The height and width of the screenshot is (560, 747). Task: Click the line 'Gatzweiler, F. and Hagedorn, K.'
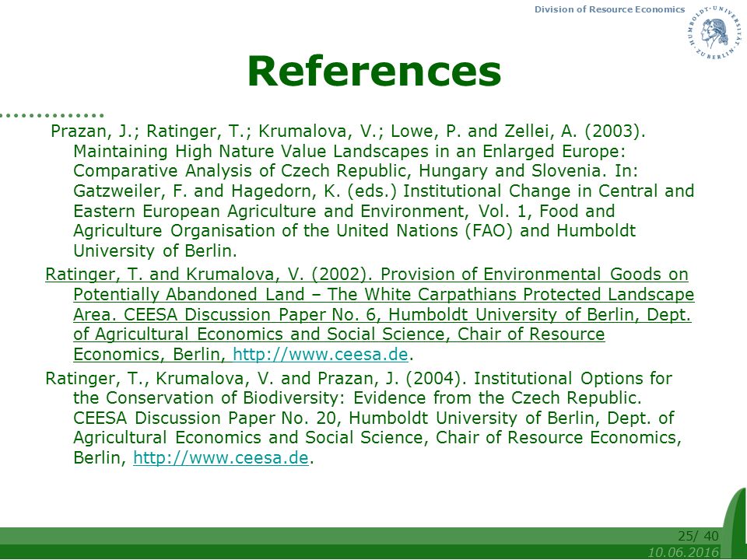384,191
